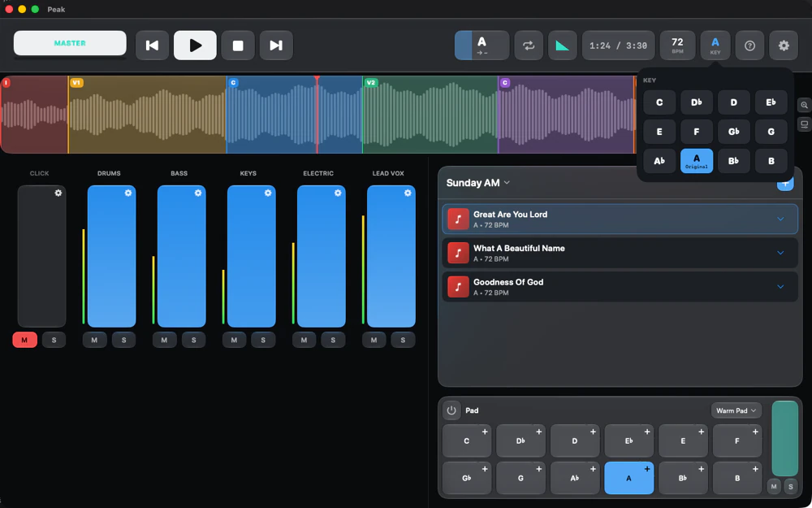Image resolution: width=812 pixels, height=508 pixels.
Task: Click the DRUMS volume fader
Action: [x=111, y=256]
